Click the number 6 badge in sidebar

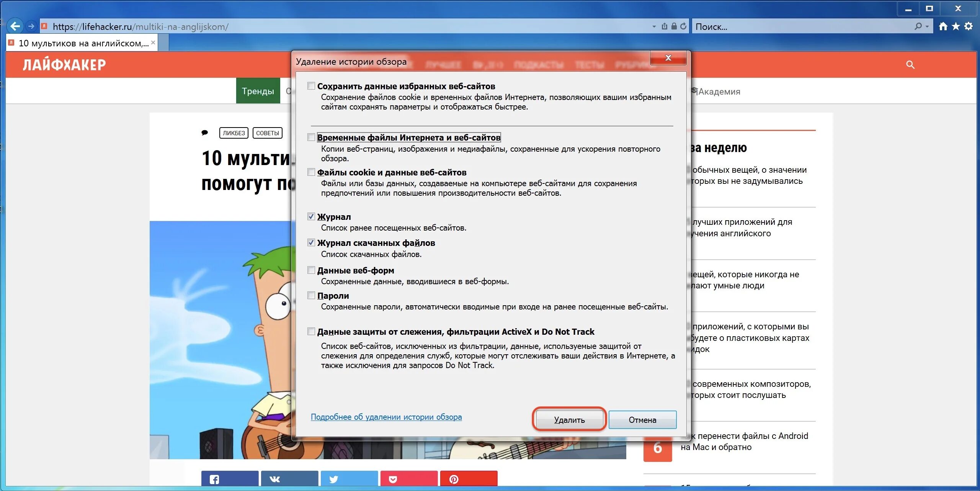click(x=658, y=447)
